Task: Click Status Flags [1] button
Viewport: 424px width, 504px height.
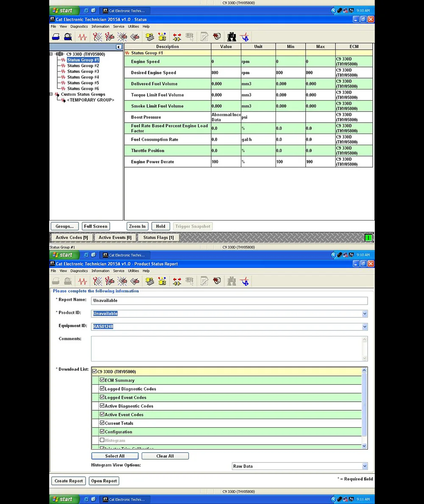Action: (158, 238)
